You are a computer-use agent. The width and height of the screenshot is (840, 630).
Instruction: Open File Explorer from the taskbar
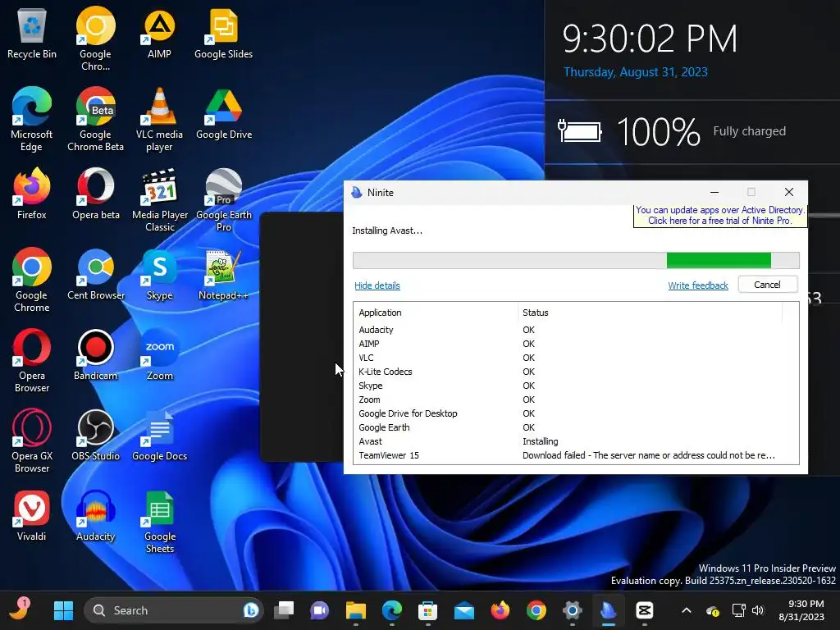point(356,610)
